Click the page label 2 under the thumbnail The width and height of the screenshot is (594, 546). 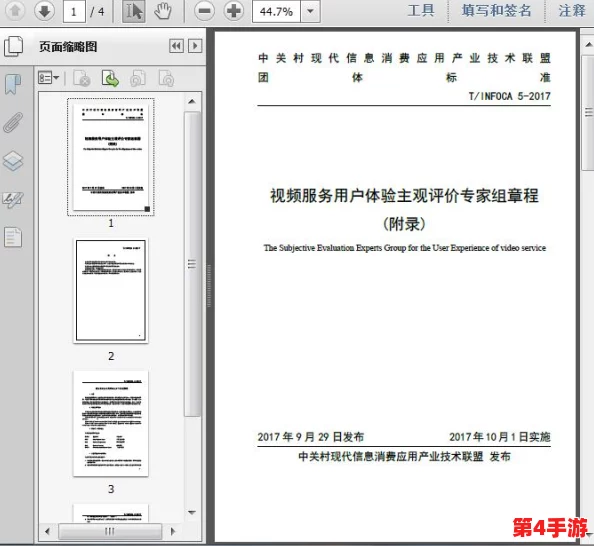pyautogui.click(x=111, y=356)
